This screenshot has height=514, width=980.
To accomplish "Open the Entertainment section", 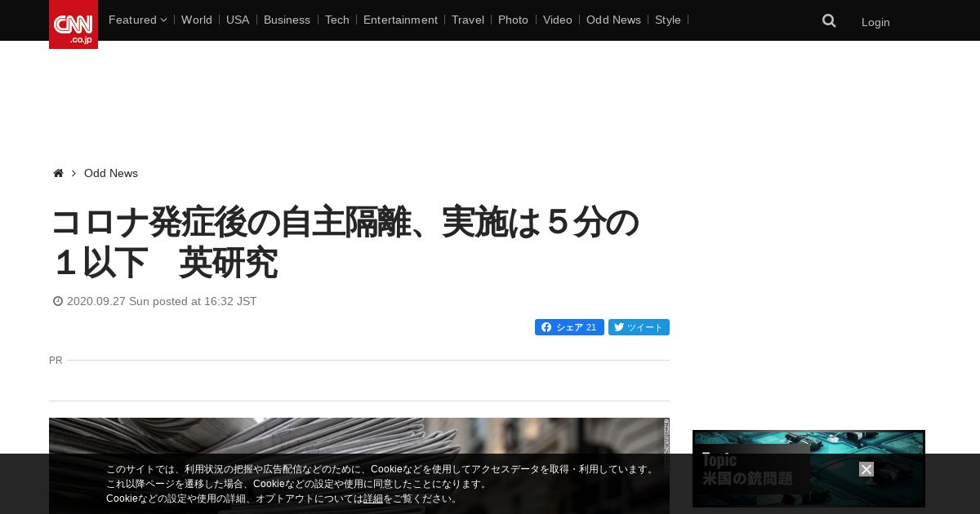I will click(x=400, y=20).
